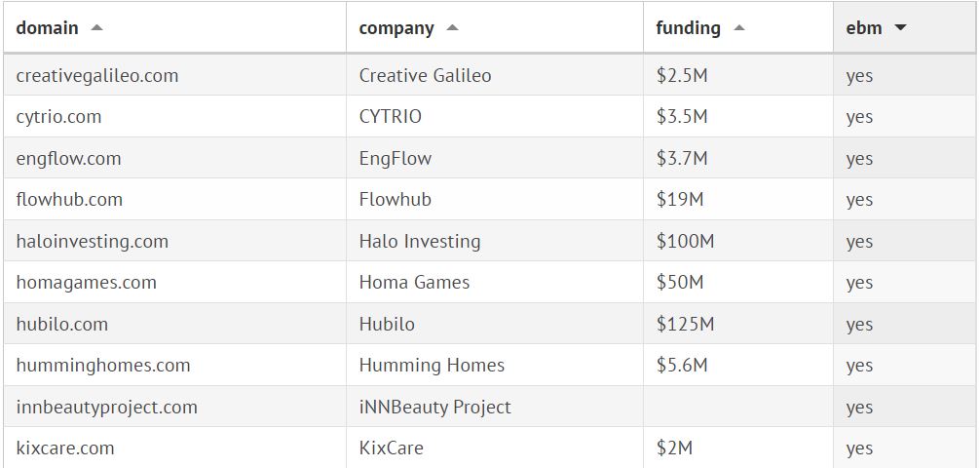Sort table by funding header
980x468 pixels.
click(x=688, y=28)
